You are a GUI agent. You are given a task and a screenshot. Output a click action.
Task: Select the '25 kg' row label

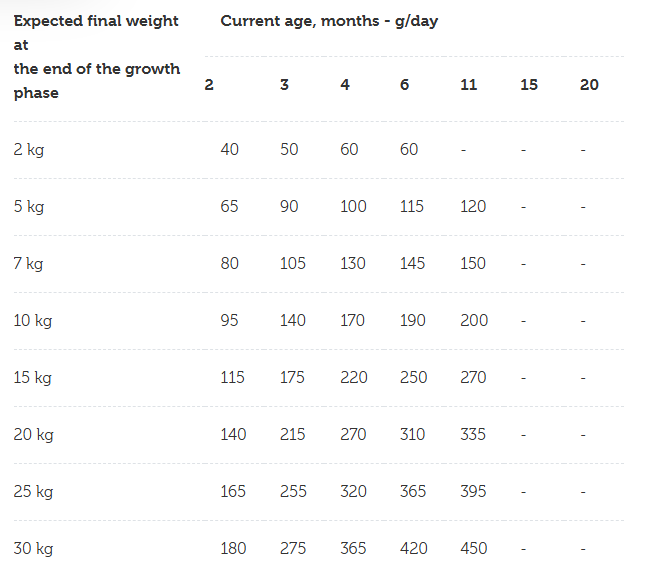click(33, 491)
